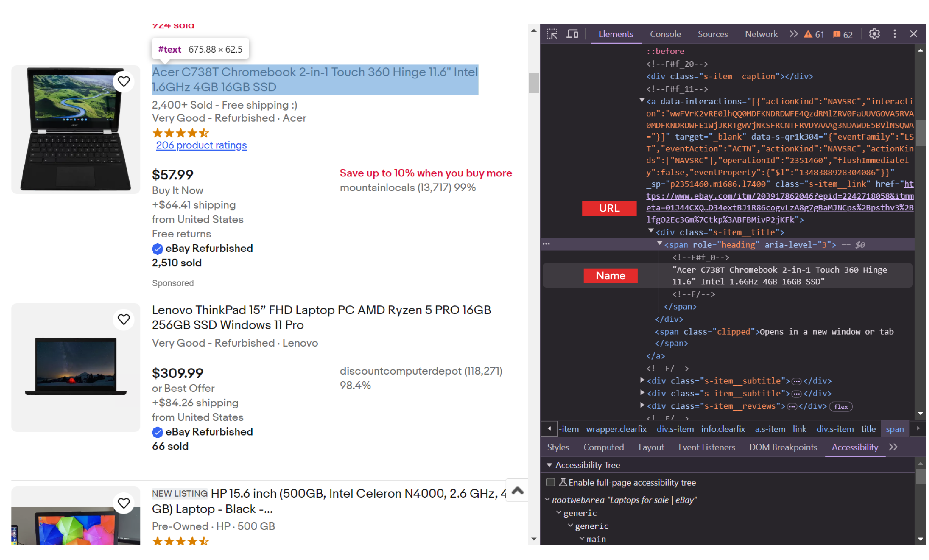
Task: Expand the second s-item__subtitle div
Action: 642,392
